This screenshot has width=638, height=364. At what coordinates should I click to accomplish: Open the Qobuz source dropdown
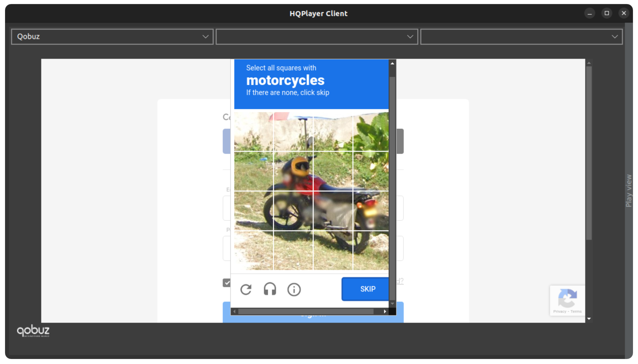[x=112, y=37]
